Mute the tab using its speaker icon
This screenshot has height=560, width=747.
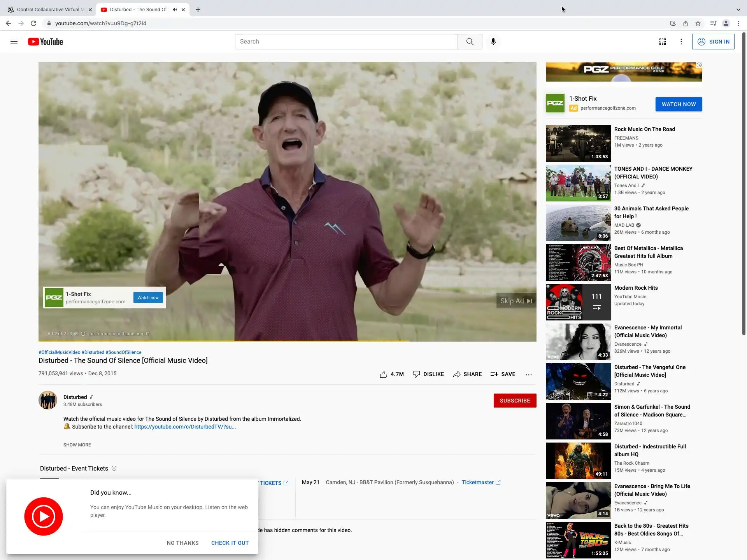[x=175, y=10]
